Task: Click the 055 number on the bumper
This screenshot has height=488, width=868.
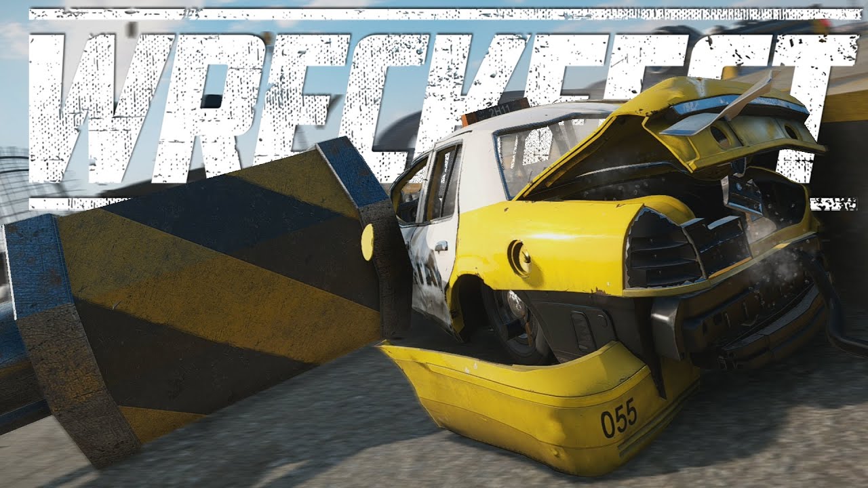Action: click(x=618, y=418)
